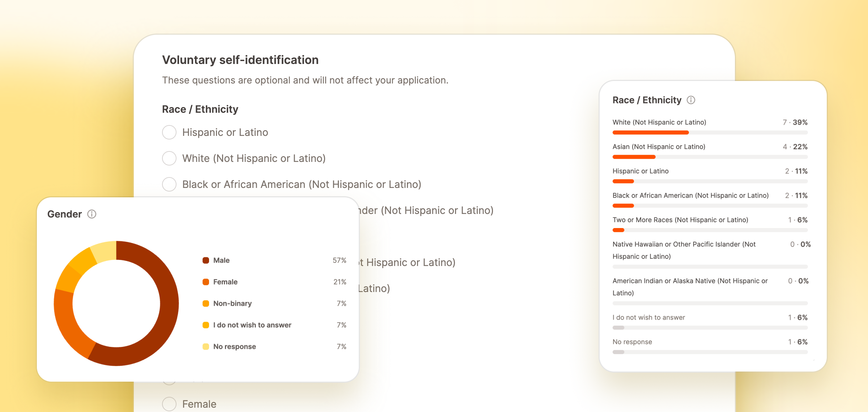The image size is (868, 412).
Task: Click 'White (Not Hispanic or Latino)' row in stats card
Action: pyautogui.click(x=659, y=122)
